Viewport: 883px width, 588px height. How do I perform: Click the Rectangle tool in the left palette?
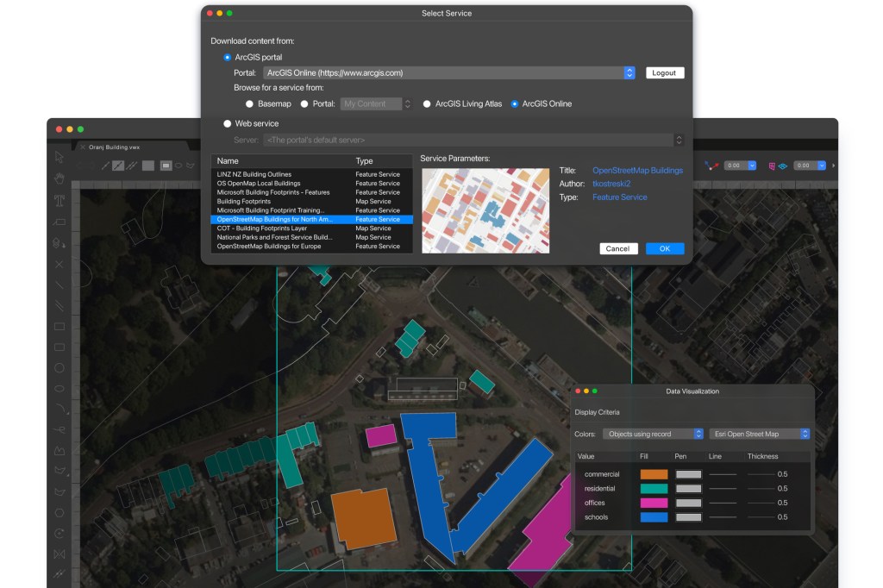tap(59, 327)
